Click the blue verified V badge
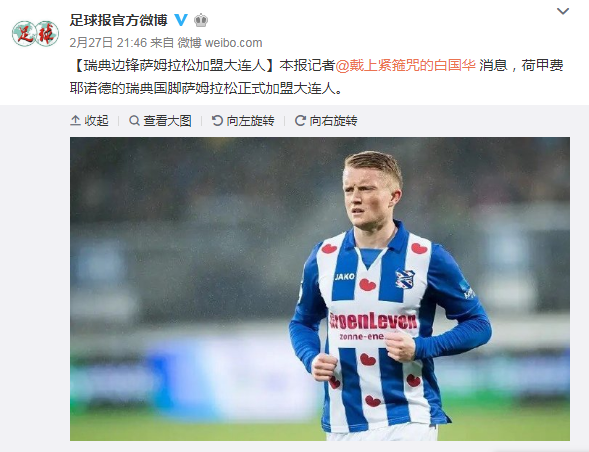 pos(181,20)
